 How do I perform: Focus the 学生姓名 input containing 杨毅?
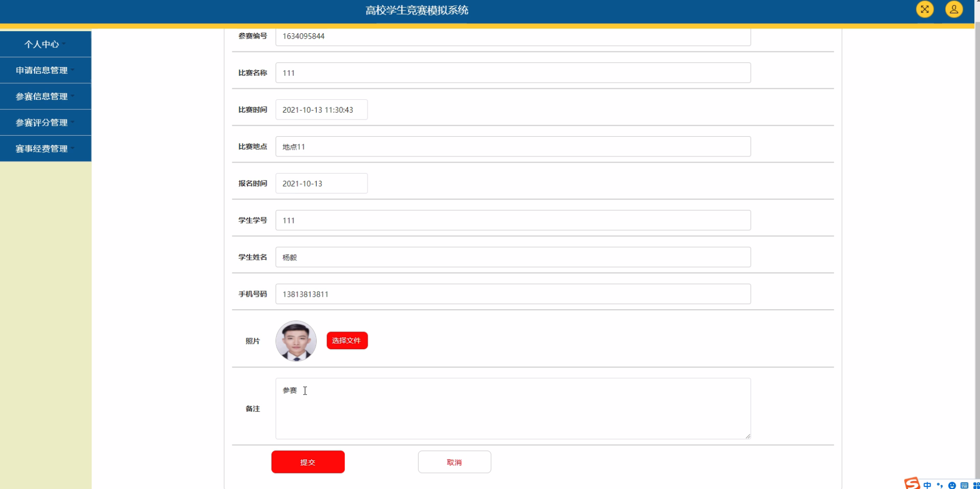click(x=513, y=257)
